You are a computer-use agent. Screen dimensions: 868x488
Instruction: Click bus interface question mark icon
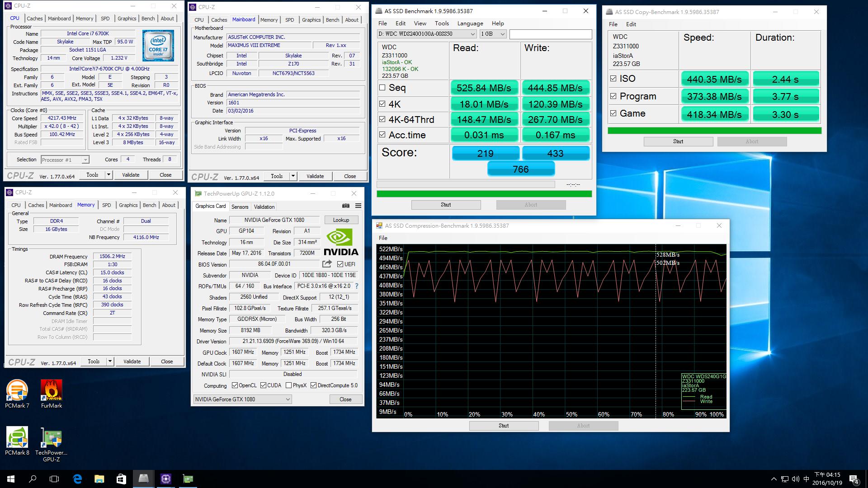point(357,286)
